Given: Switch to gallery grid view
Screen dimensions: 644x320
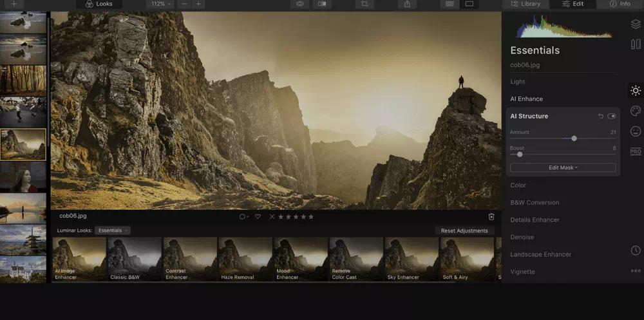Looking at the screenshot, I should point(450,4).
